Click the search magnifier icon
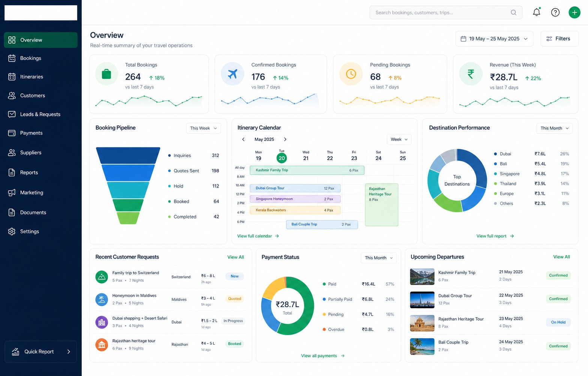This screenshot has height=376, width=588. pos(513,12)
